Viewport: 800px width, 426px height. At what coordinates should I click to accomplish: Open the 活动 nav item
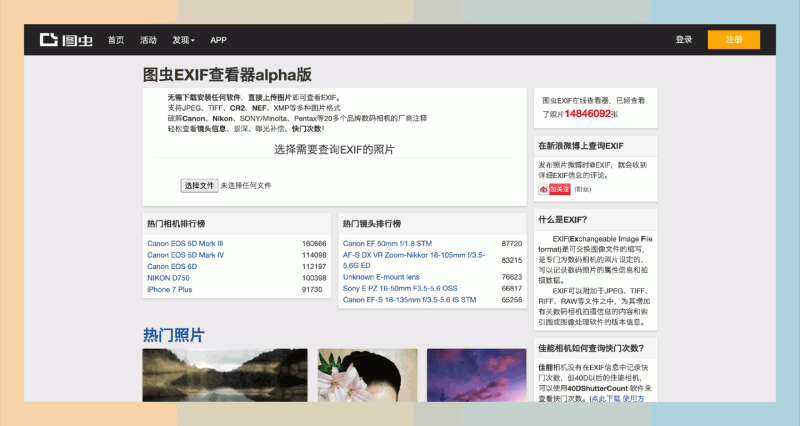click(x=148, y=40)
